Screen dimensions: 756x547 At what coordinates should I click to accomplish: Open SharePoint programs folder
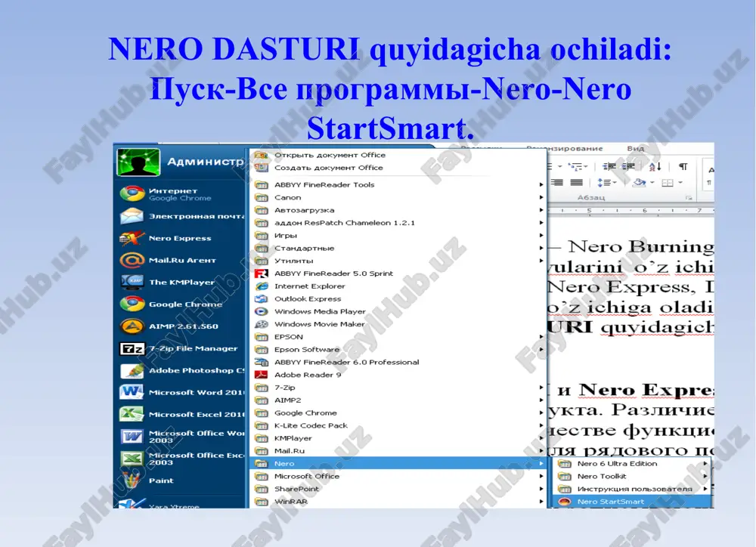[x=396, y=489]
